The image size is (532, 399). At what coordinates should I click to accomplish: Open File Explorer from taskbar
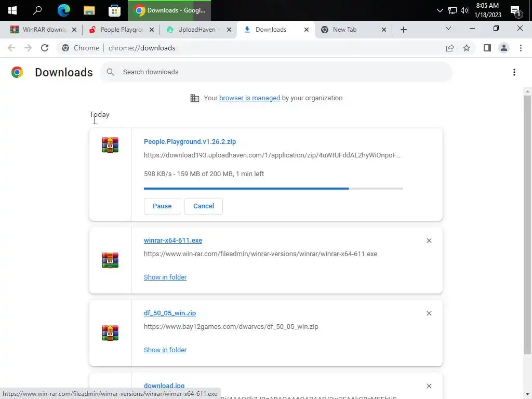(x=89, y=10)
